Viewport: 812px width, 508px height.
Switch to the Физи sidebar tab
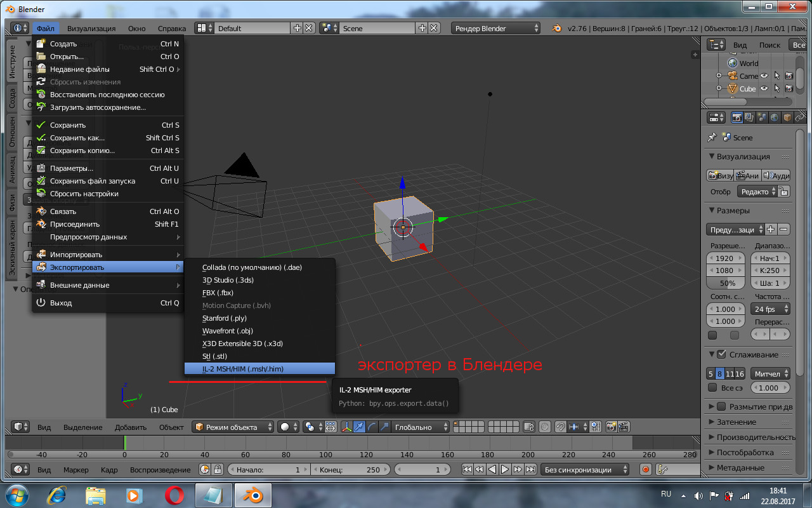pos(12,203)
